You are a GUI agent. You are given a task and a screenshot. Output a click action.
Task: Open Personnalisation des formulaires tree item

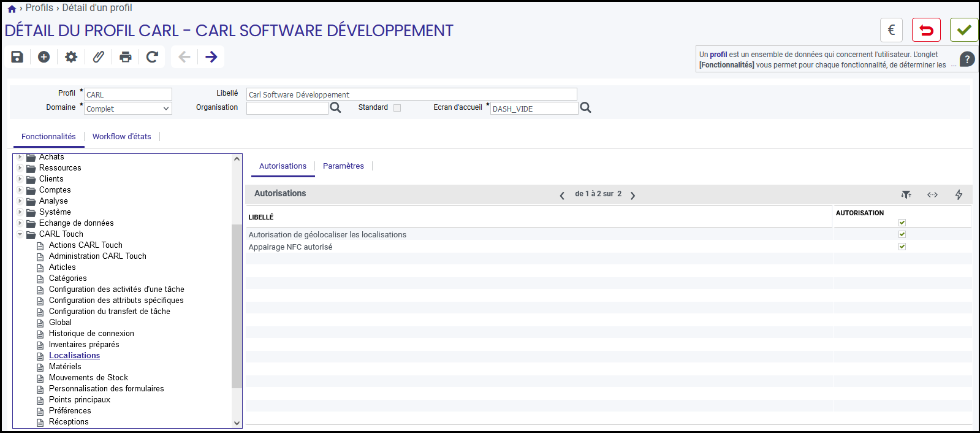click(x=107, y=389)
